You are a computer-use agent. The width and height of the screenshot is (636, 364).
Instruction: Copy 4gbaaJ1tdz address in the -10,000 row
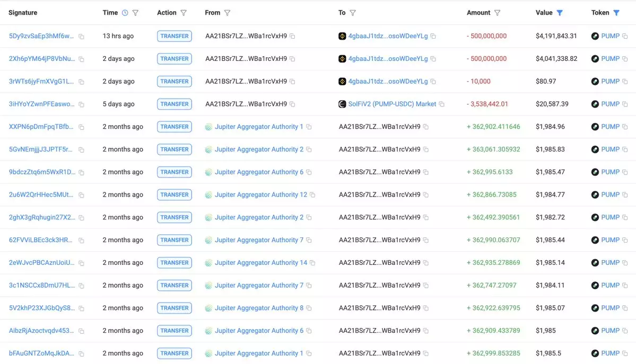tap(433, 82)
